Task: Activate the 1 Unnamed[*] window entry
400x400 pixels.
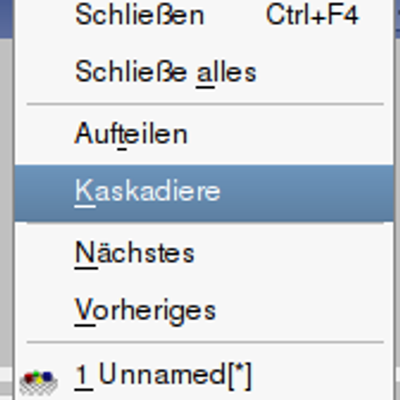Action: click(204, 375)
